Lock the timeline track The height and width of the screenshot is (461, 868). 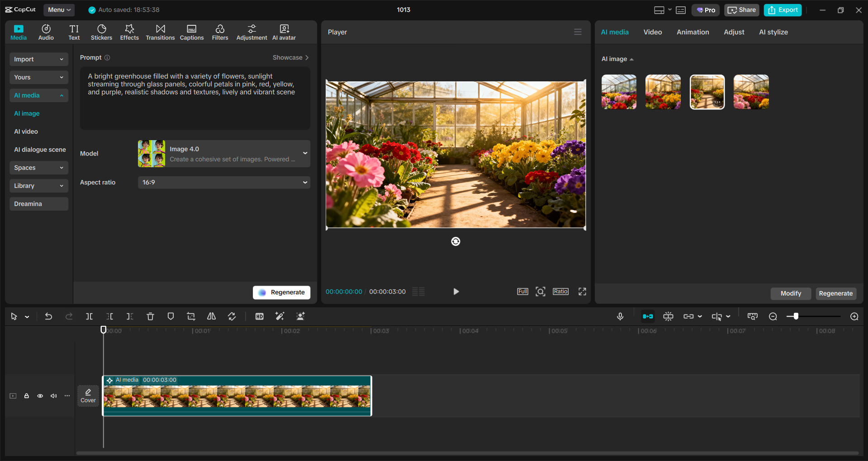pyautogui.click(x=26, y=396)
